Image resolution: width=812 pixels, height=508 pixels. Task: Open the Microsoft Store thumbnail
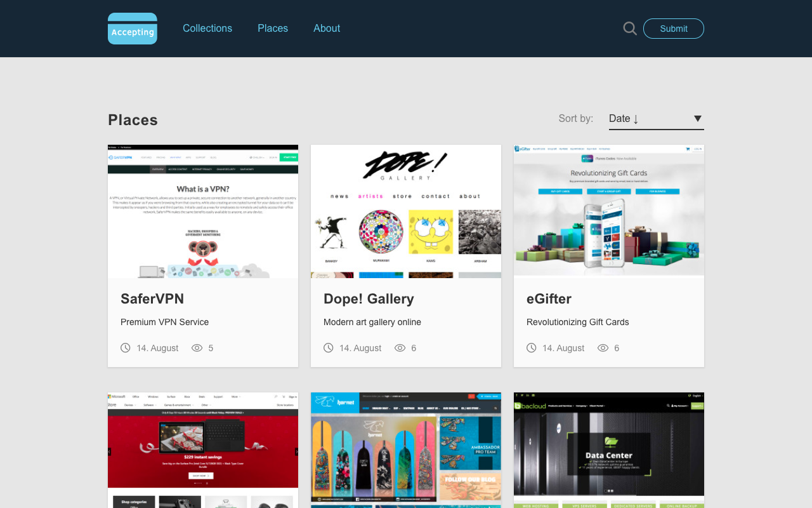click(203, 450)
